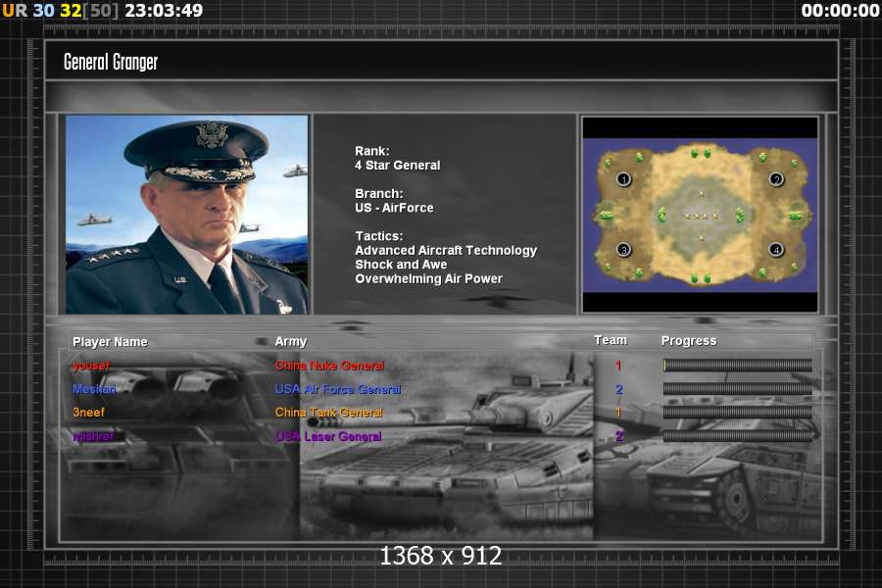Click the 4 Star General rank text
Image resolution: width=882 pixels, height=588 pixels.
coord(397,166)
